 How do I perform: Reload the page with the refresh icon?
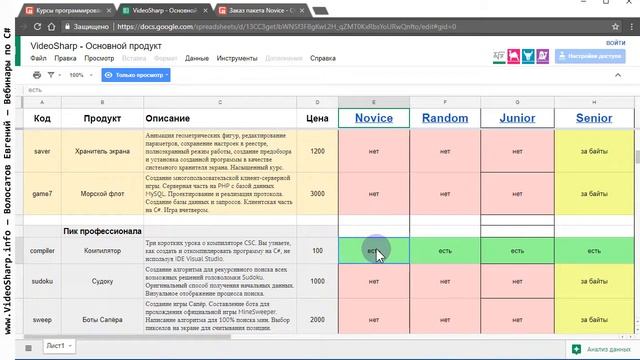click(x=37, y=27)
